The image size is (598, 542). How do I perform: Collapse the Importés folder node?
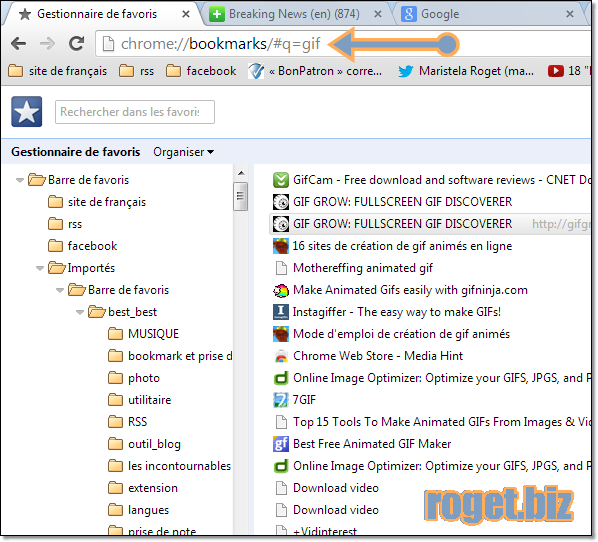coord(40,268)
